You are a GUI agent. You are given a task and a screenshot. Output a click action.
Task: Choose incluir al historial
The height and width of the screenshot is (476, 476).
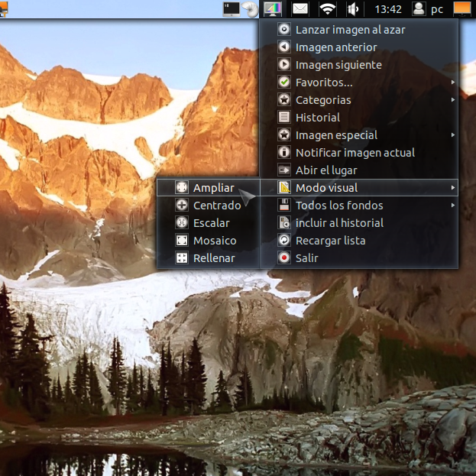click(359, 223)
